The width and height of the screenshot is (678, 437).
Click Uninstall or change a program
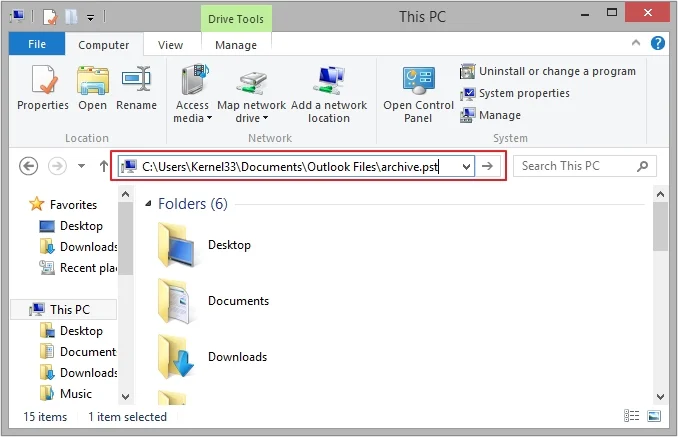[548, 71]
